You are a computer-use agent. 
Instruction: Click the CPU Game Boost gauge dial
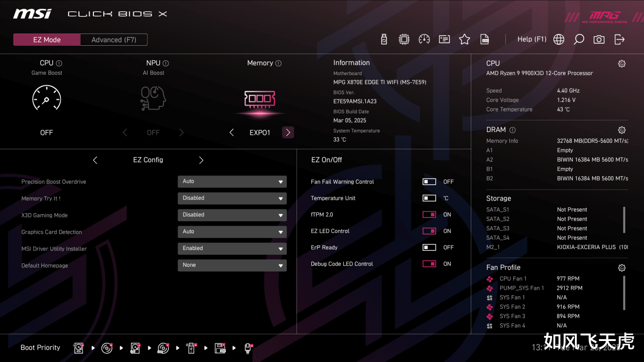point(47,98)
